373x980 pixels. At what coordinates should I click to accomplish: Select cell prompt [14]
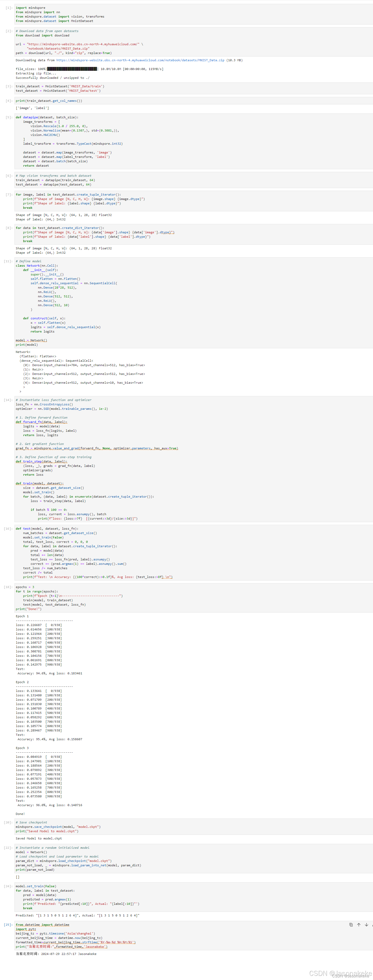point(8,400)
